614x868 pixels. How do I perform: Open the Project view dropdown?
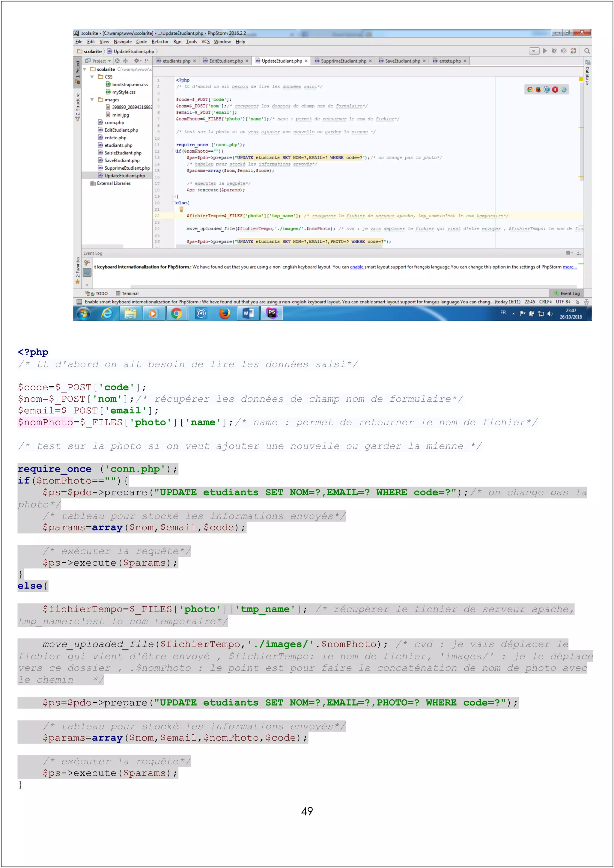[x=98, y=61]
